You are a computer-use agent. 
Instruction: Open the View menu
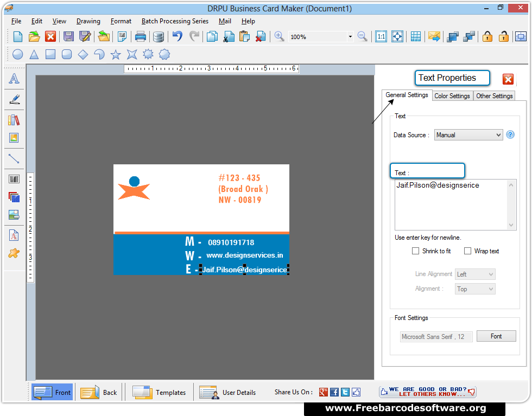coord(59,21)
